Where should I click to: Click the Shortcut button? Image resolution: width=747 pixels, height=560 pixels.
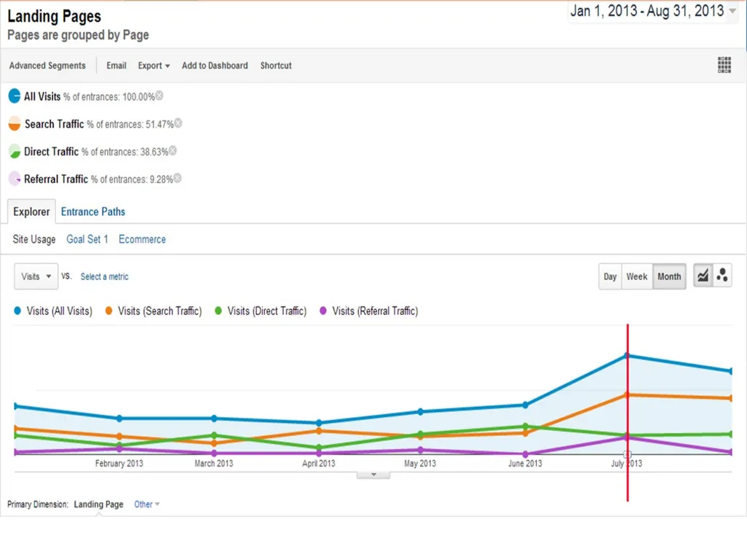pos(276,66)
